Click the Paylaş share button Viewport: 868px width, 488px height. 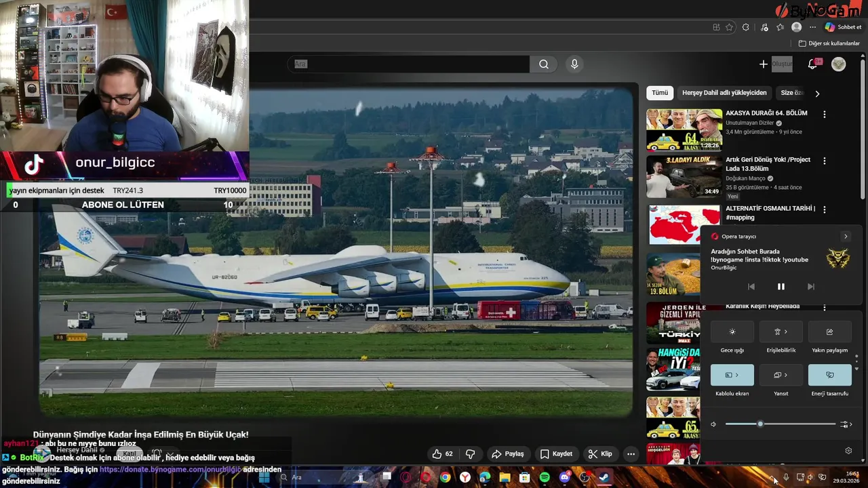point(508,454)
